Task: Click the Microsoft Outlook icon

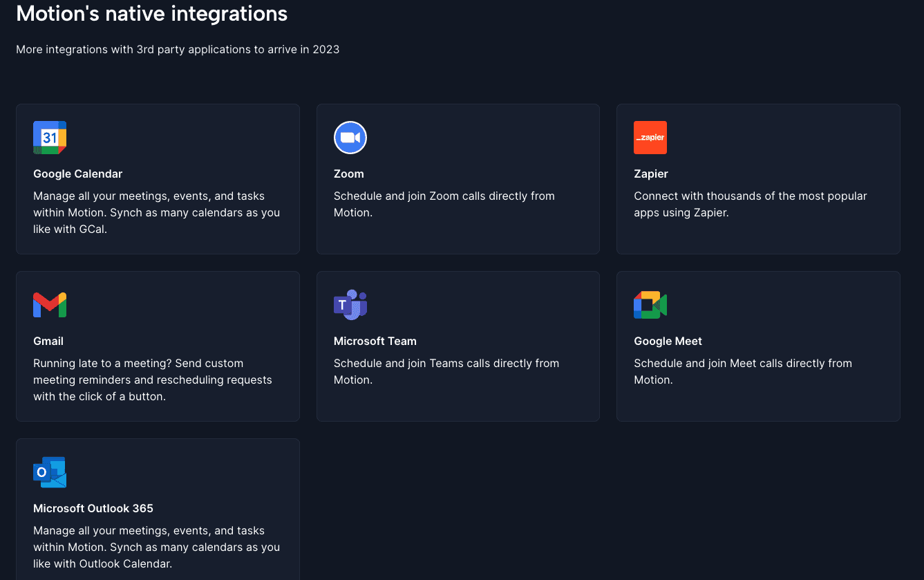Action: click(x=50, y=472)
